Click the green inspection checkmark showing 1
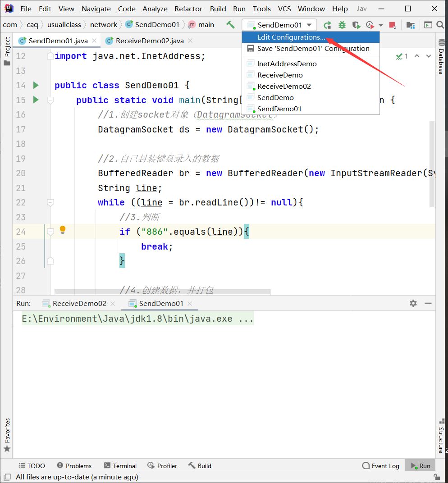This screenshot has height=483, width=448. (x=400, y=56)
